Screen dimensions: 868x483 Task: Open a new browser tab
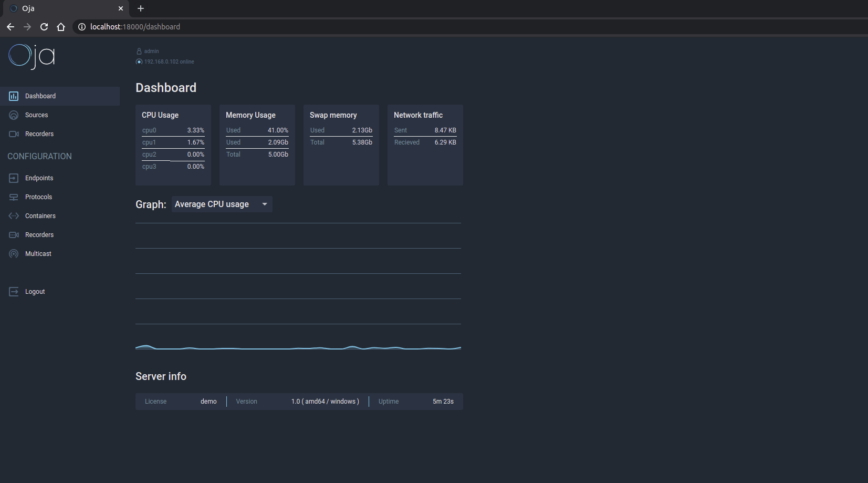coord(141,8)
